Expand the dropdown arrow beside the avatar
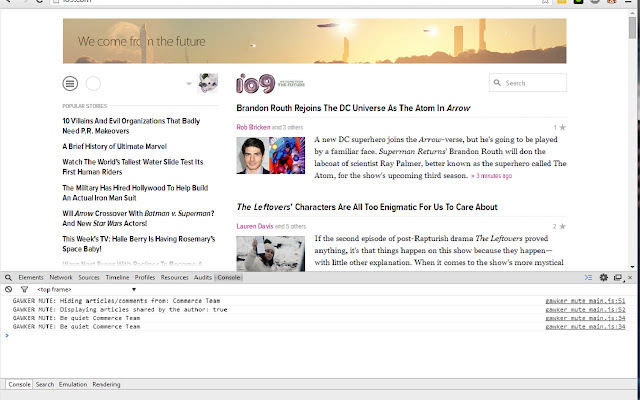640x400 pixels. coord(189,84)
